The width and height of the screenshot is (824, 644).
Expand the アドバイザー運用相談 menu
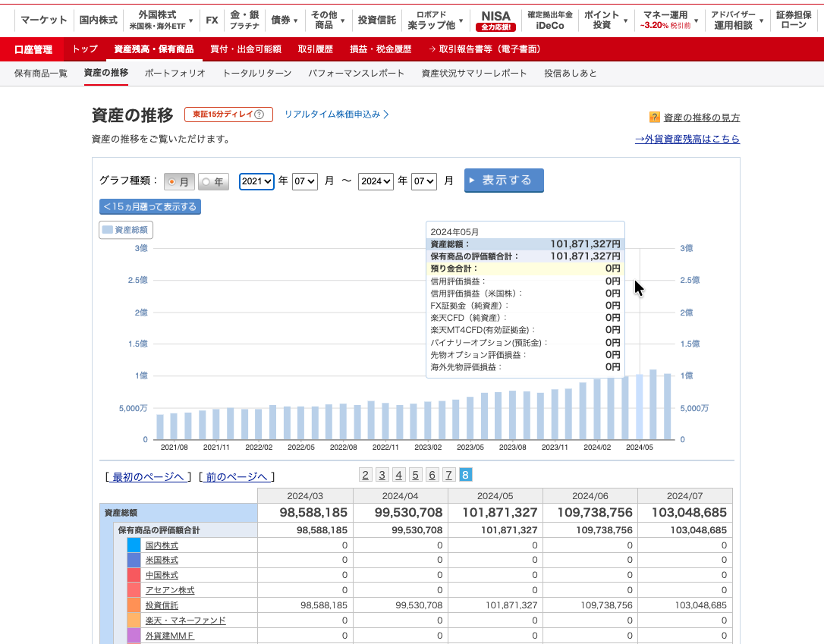737,20
